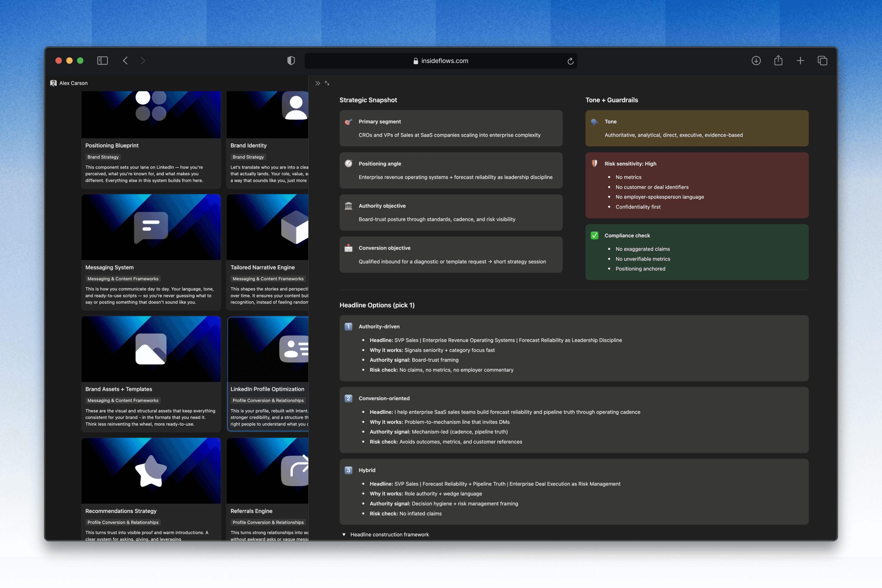Expand panel to full page view
The width and height of the screenshot is (882, 588).
point(327,83)
